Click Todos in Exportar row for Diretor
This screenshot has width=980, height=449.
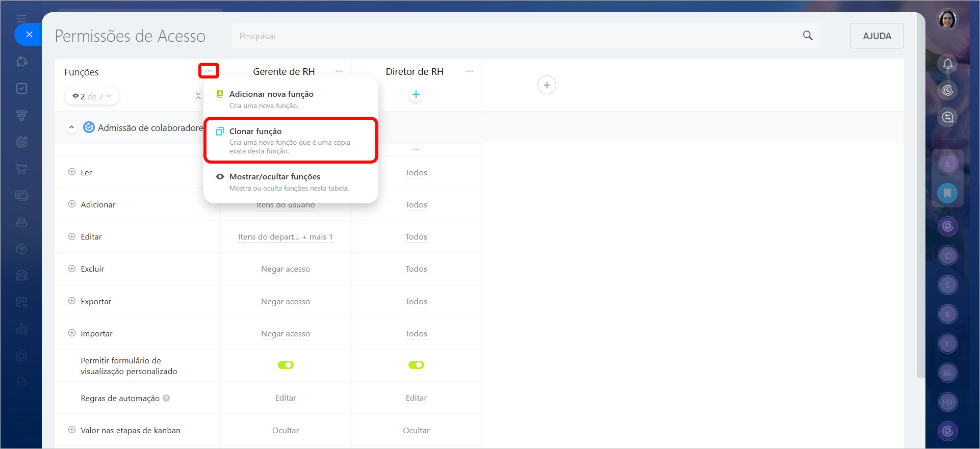coord(416,302)
